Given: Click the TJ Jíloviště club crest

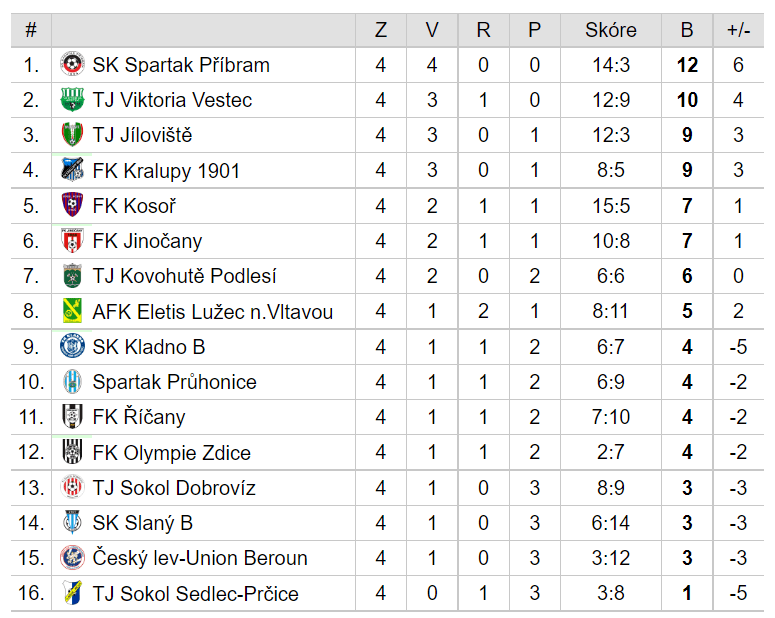Looking at the screenshot, I should [72, 134].
